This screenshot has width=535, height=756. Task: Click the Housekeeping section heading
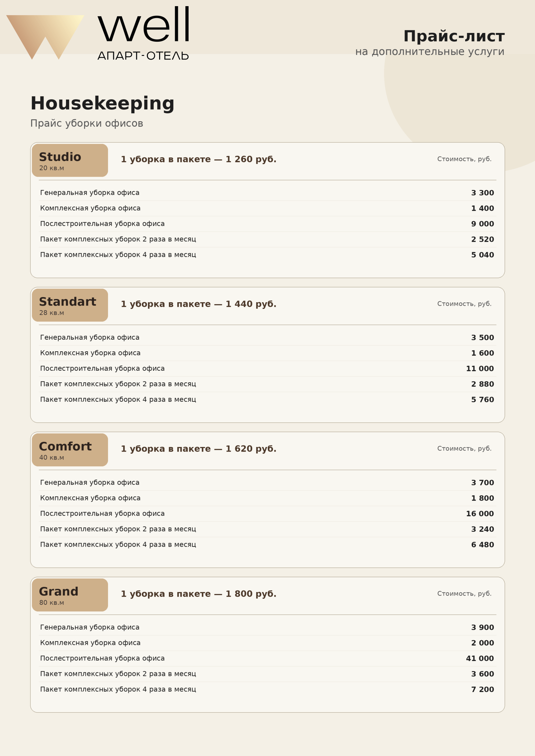point(102,103)
